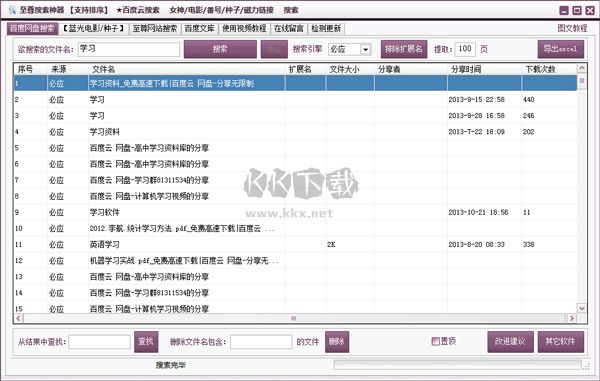Select the 英语学习 result row
Screen dimensions: 600x381
(295, 244)
